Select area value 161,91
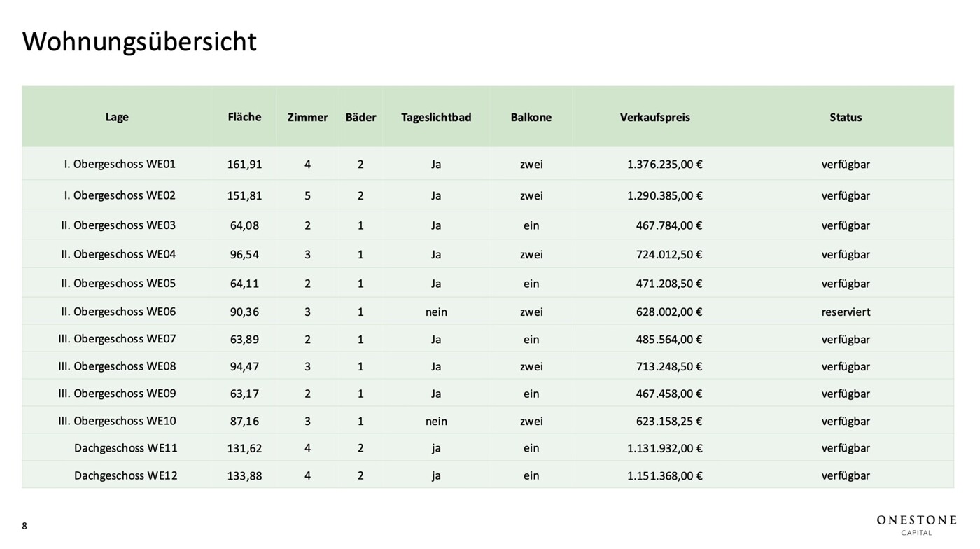This screenshot has height=549, width=980. (x=244, y=165)
